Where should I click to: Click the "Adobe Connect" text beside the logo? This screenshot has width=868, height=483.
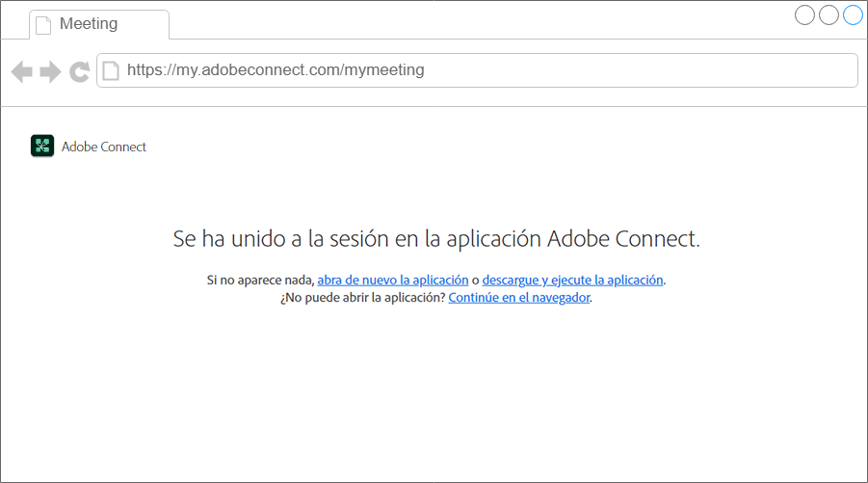[x=104, y=147]
